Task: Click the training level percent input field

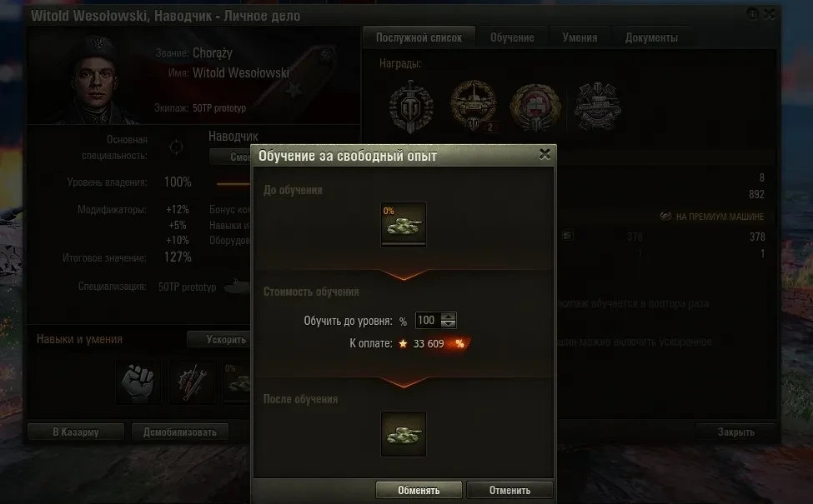Action: 429,320
